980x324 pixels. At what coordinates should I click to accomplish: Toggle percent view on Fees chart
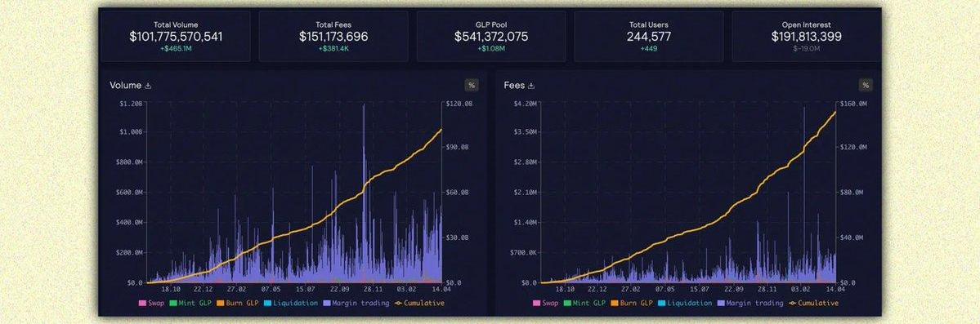coord(866,85)
